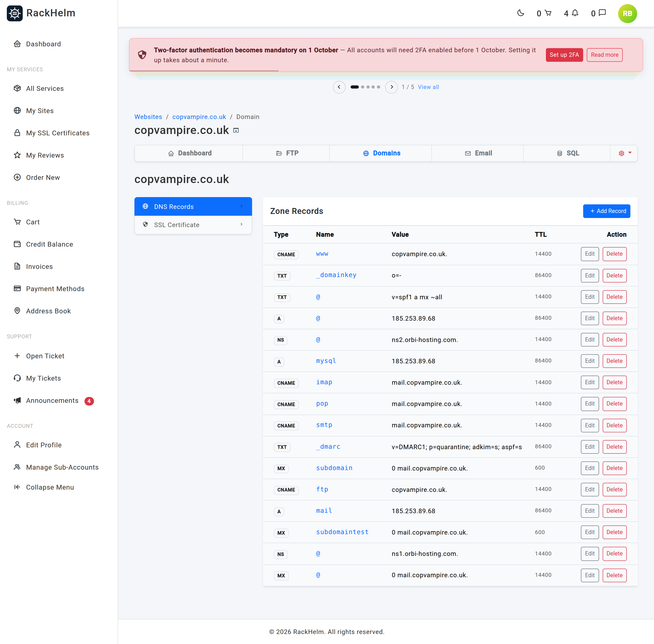Screen dimensions: 654x644
Task: Open My SSL Certificates
Action: (x=57, y=133)
